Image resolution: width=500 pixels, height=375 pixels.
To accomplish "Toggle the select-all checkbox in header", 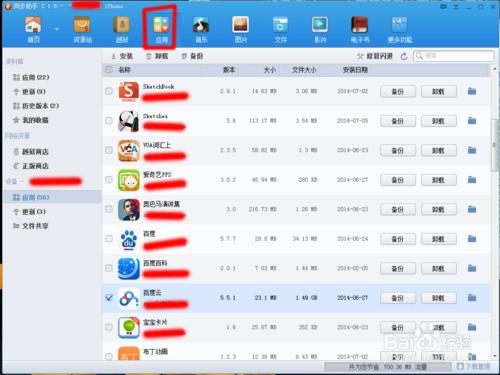I will click(x=109, y=70).
